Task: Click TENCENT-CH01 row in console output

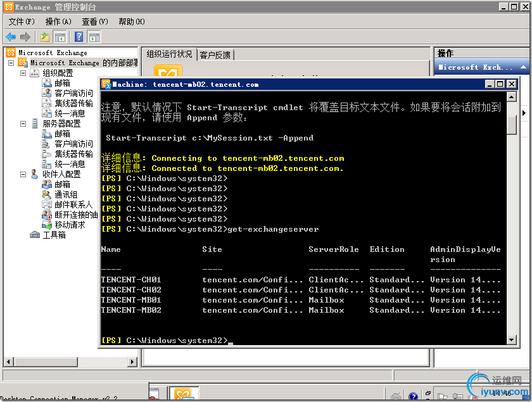Action: click(x=301, y=280)
